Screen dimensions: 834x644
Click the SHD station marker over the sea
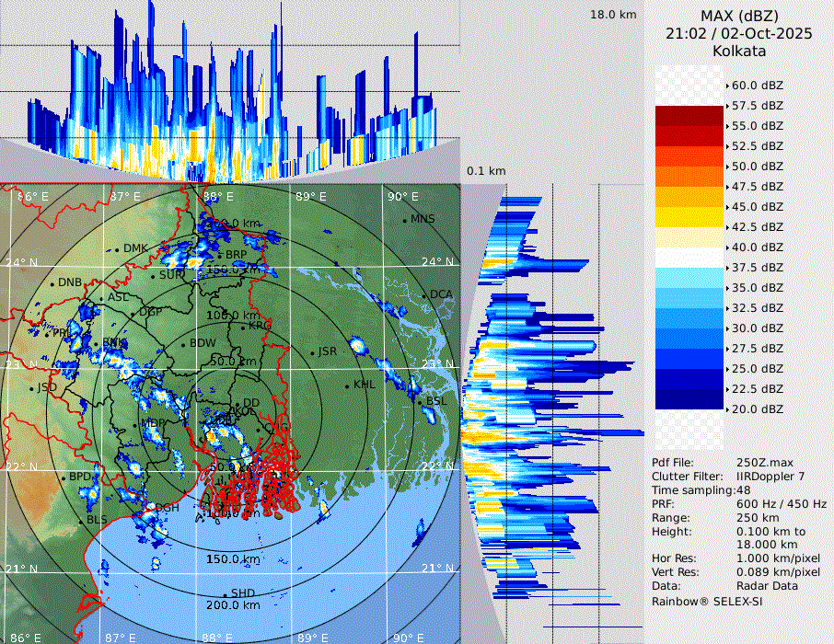[225, 594]
